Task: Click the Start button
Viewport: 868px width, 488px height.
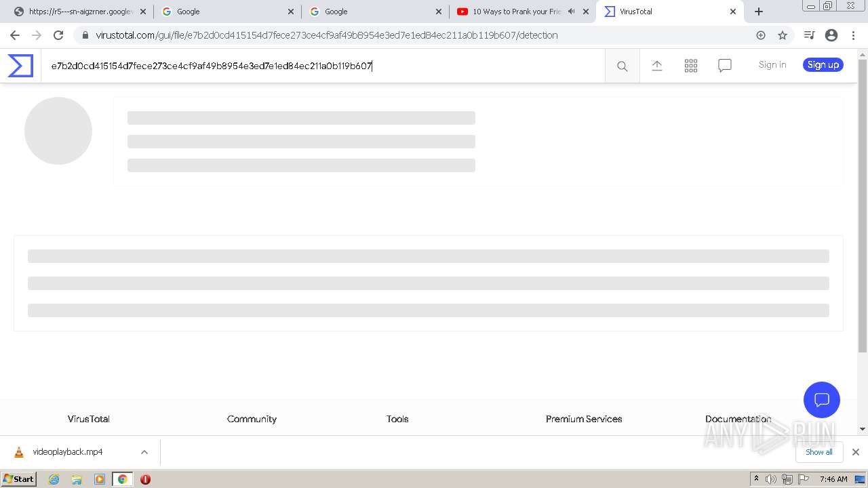Action: click(x=19, y=479)
